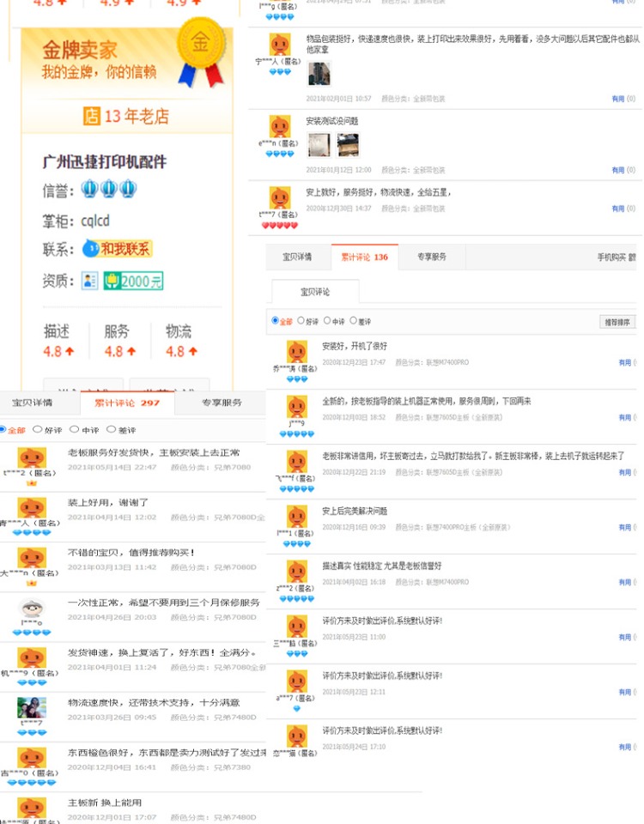The width and height of the screenshot is (644, 824).
Task: Open shop name 广州迅捷打印机配件
Action: (105, 161)
